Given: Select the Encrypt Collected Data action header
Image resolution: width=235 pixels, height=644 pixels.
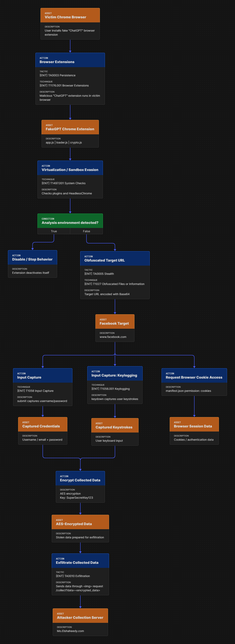Looking at the screenshot, I should point(80,478).
